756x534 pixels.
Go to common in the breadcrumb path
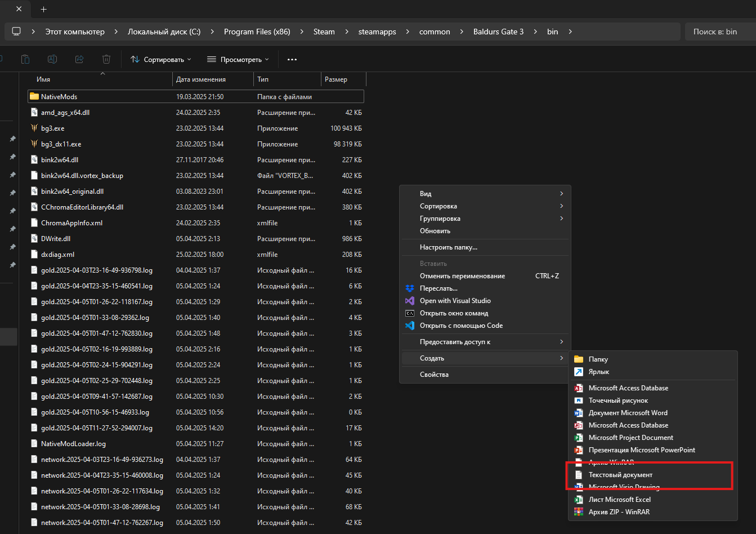coord(435,32)
